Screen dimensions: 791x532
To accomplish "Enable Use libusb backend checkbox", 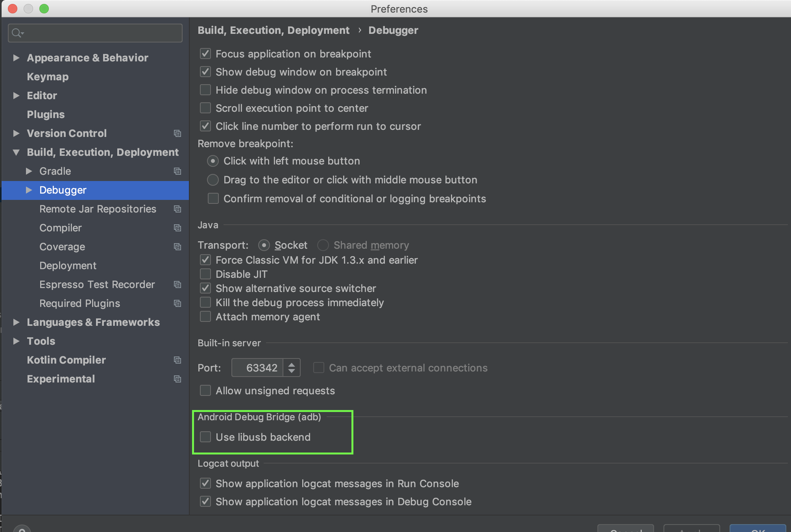I will click(205, 437).
